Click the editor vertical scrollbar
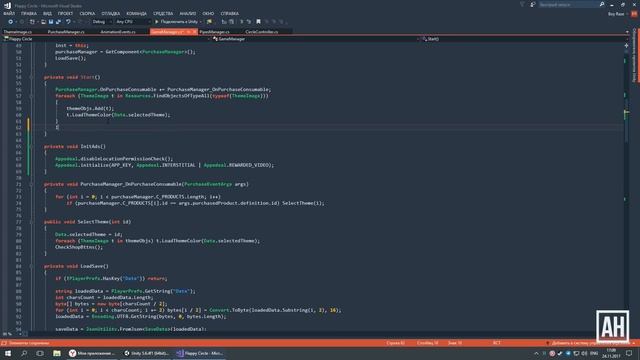 (x=627, y=190)
